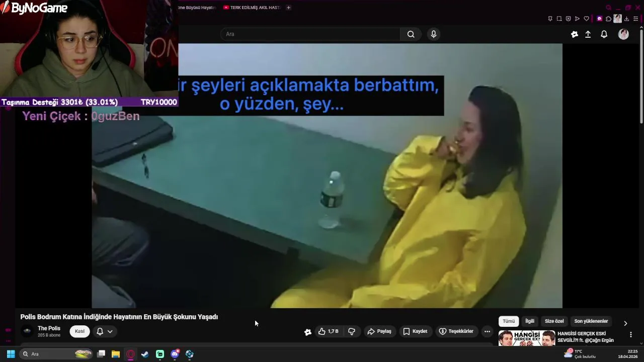
Task: Open The Polis channel avatar
Action: [27, 331]
